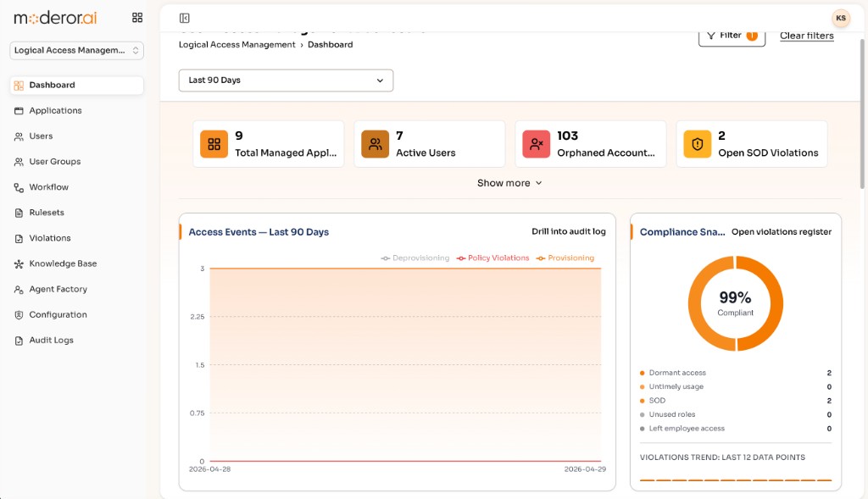This screenshot has width=868, height=499.
Task: Go to Dashboard in the sidebar
Action: 76,86
